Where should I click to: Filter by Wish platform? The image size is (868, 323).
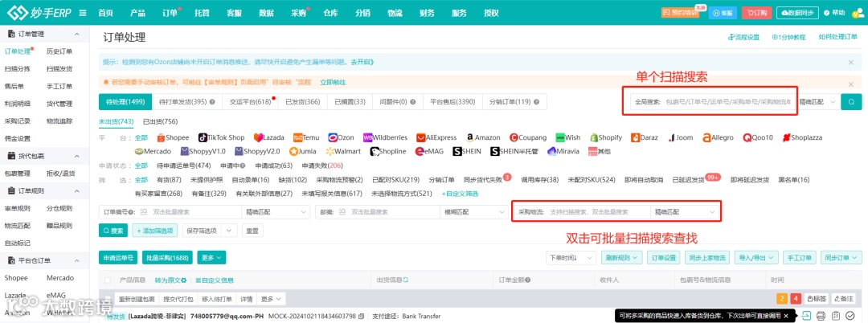click(x=568, y=137)
